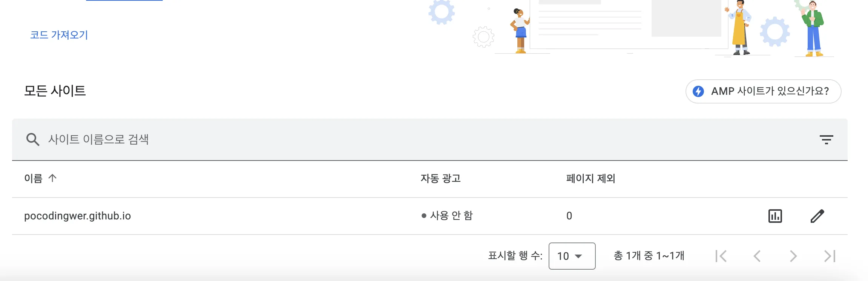The image size is (868, 281).
Task: Go to the previous page arrow
Action: click(757, 256)
